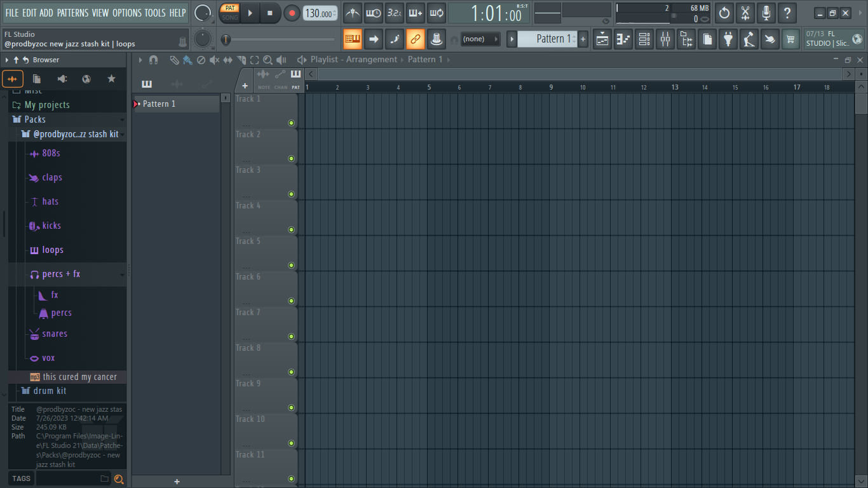Show starred favorites in Browser

click(x=111, y=79)
